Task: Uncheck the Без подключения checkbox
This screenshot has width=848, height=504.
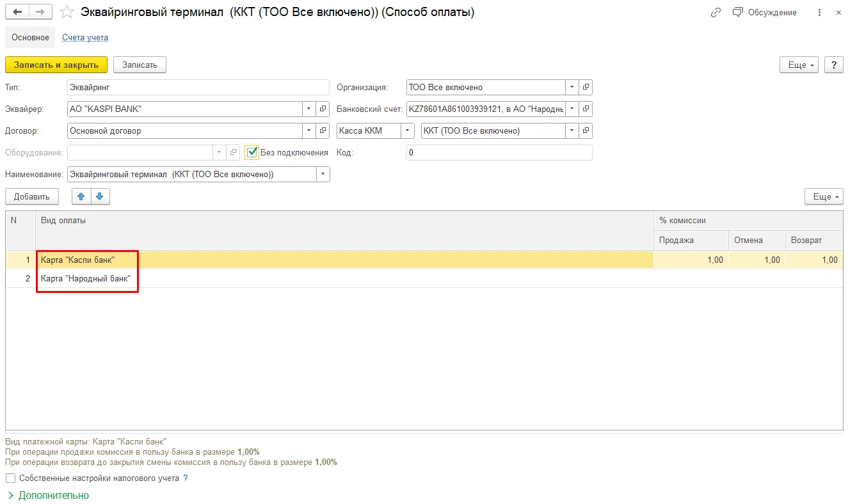Action: coord(252,152)
